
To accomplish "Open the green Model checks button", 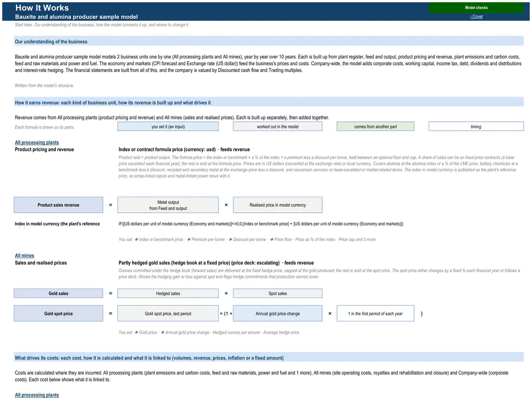I will point(476,8).
